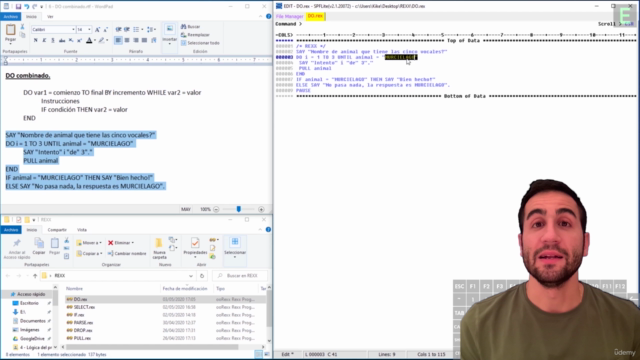Viewport: 640px width, 360px height.
Task: Click Seleccionar todo in WordPad
Action: (x=200, y=43)
